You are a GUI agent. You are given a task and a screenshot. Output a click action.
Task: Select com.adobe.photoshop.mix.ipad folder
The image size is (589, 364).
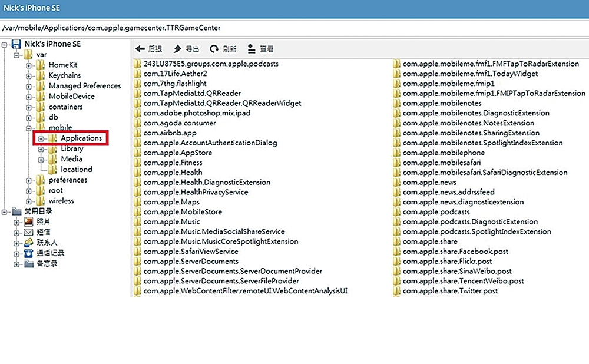tap(197, 113)
